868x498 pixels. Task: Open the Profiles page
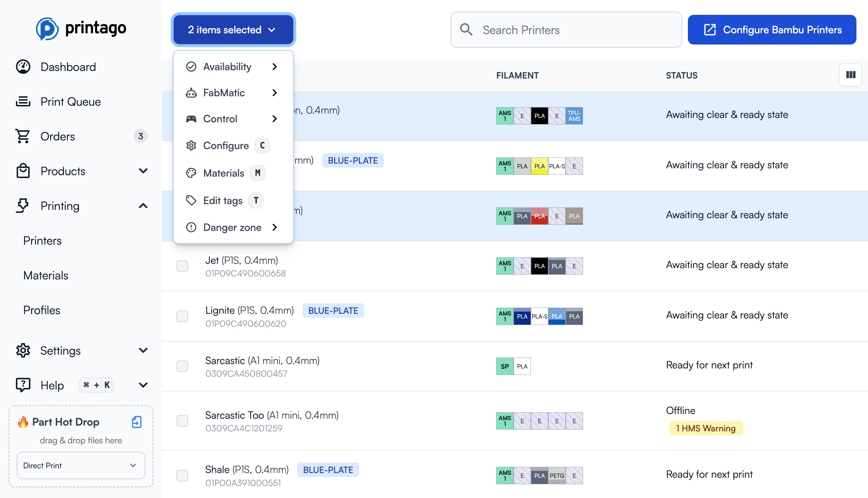coord(42,310)
